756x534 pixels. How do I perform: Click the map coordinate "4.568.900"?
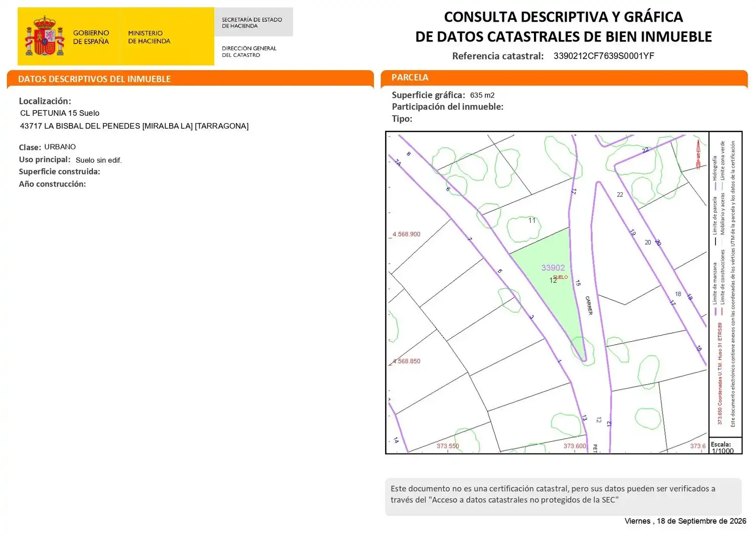[406, 234]
